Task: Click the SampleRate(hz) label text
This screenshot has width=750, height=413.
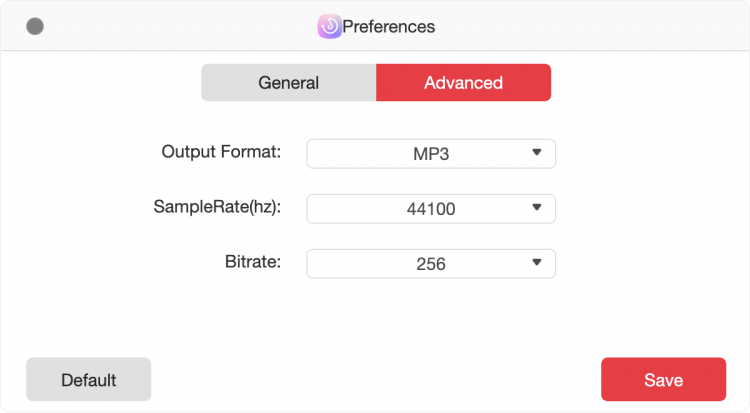Action: pos(217,207)
